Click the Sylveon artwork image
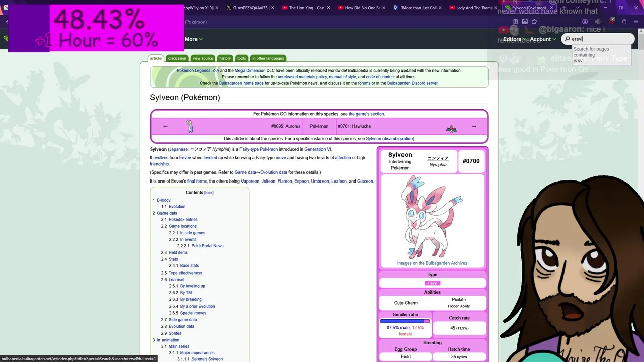 432,217
